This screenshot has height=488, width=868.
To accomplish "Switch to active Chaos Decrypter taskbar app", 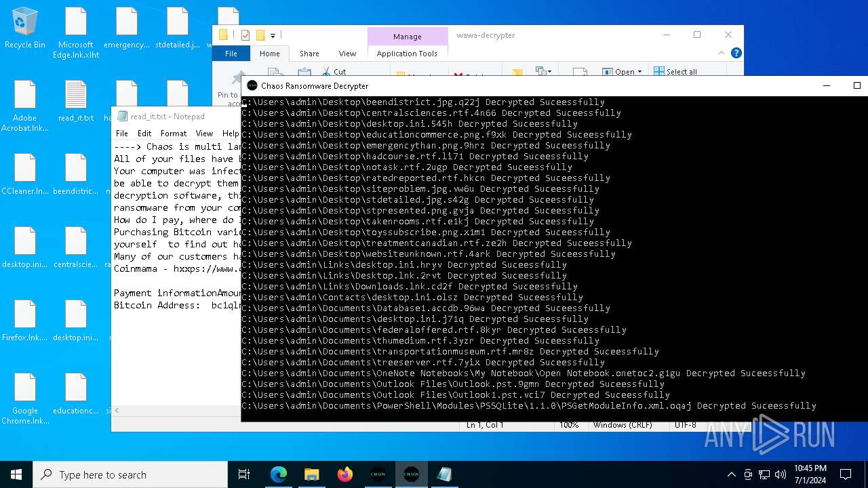I will pos(411,474).
